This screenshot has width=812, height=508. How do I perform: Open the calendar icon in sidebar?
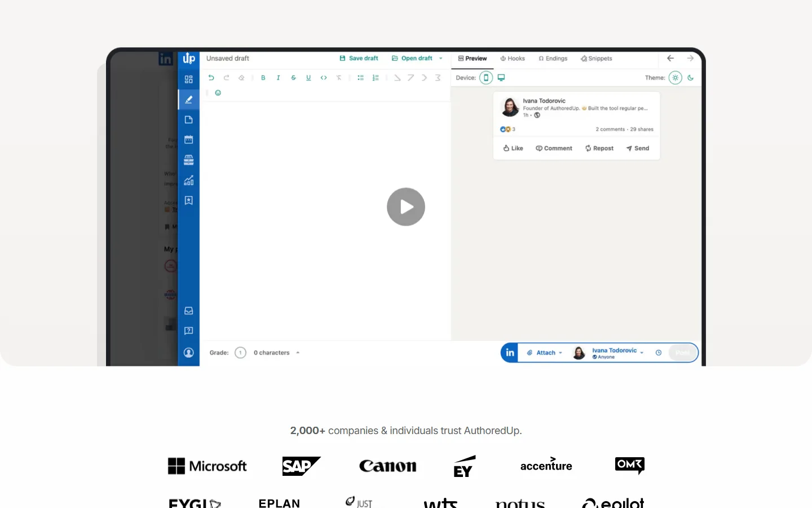point(189,139)
